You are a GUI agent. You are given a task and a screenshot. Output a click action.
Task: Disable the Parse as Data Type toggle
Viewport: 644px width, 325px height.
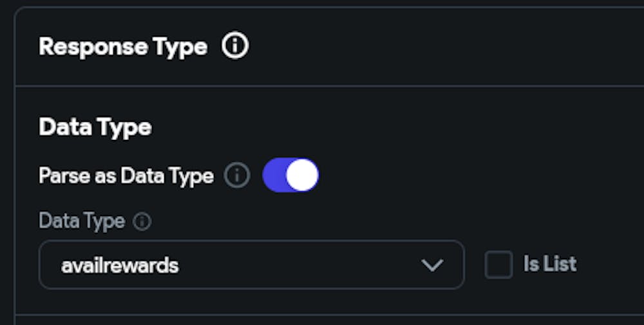290,175
